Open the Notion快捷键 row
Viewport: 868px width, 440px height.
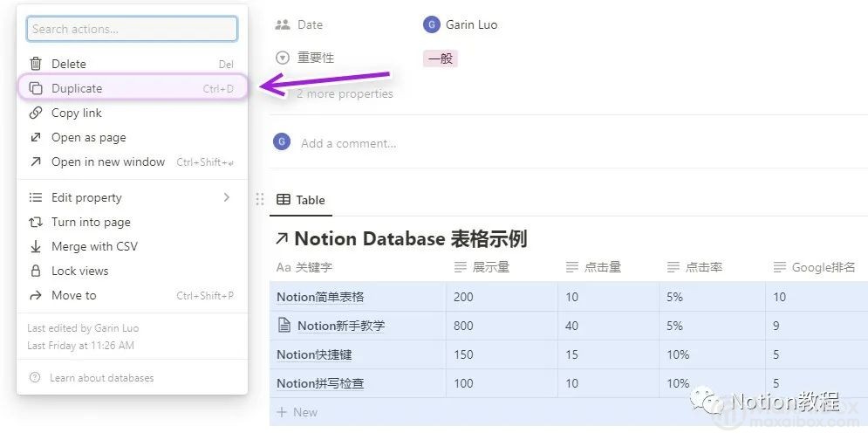[x=314, y=354]
